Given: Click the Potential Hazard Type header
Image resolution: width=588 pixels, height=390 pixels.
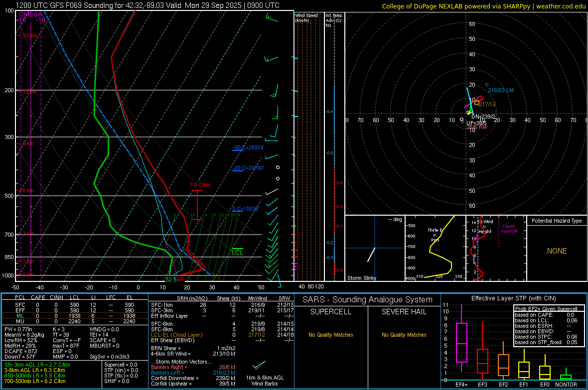Looking at the screenshot, I should [x=557, y=221].
